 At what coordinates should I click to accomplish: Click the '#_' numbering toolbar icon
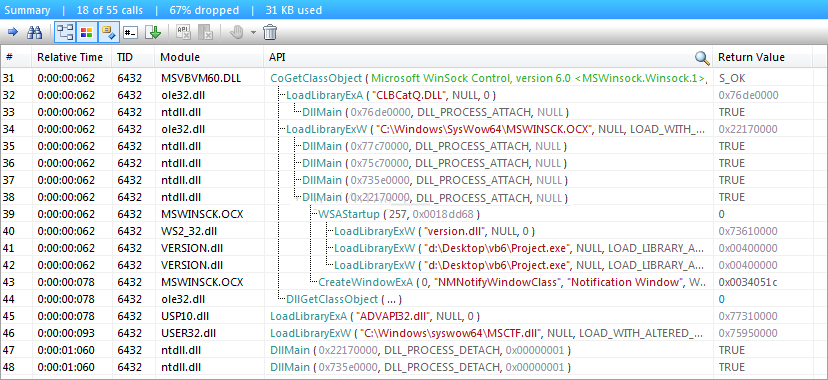[x=130, y=33]
